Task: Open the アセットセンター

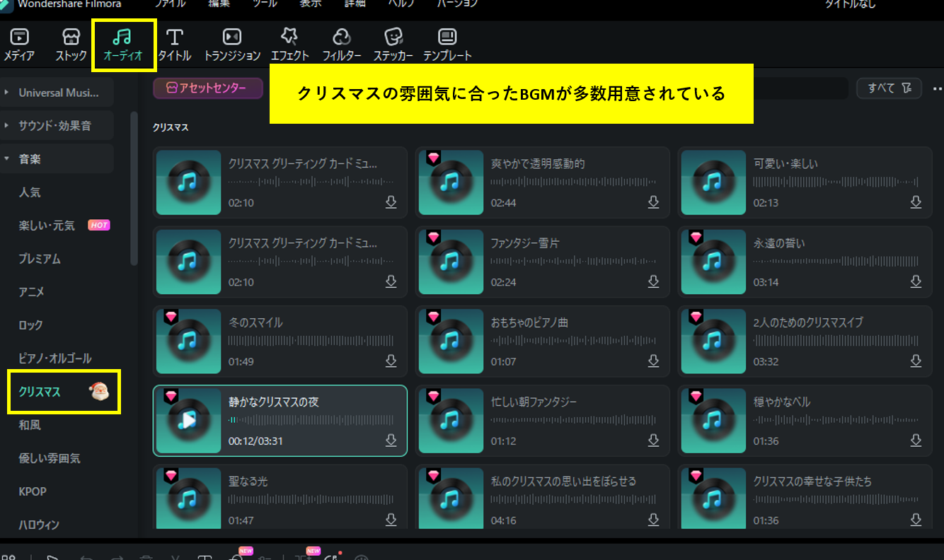Action: [207, 87]
